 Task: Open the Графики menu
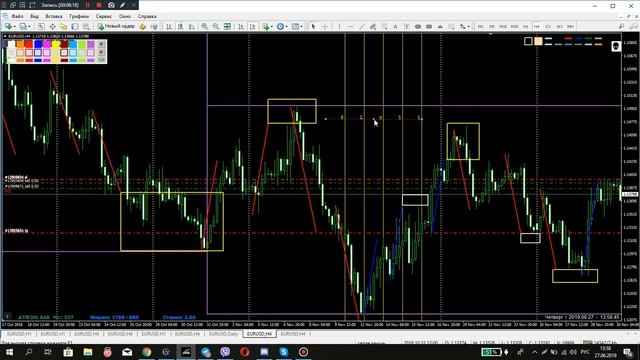pos(79,16)
